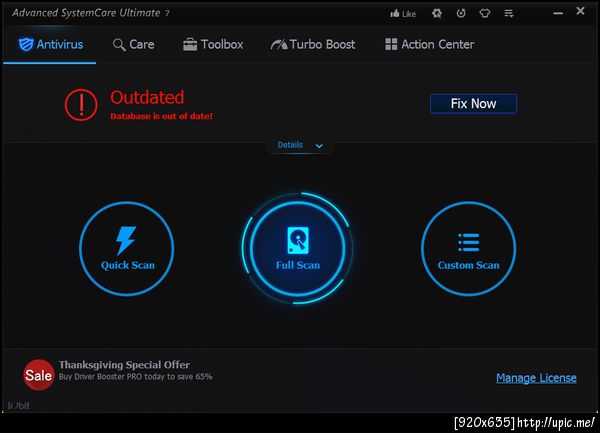The width and height of the screenshot is (600, 433).
Task: Expand the Details section
Action: coord(300,145)
